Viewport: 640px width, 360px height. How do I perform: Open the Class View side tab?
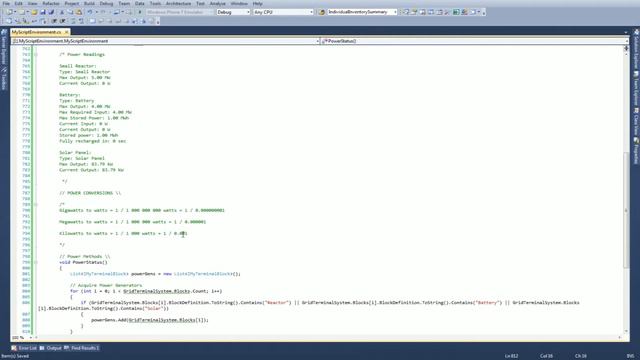point(636,122)
